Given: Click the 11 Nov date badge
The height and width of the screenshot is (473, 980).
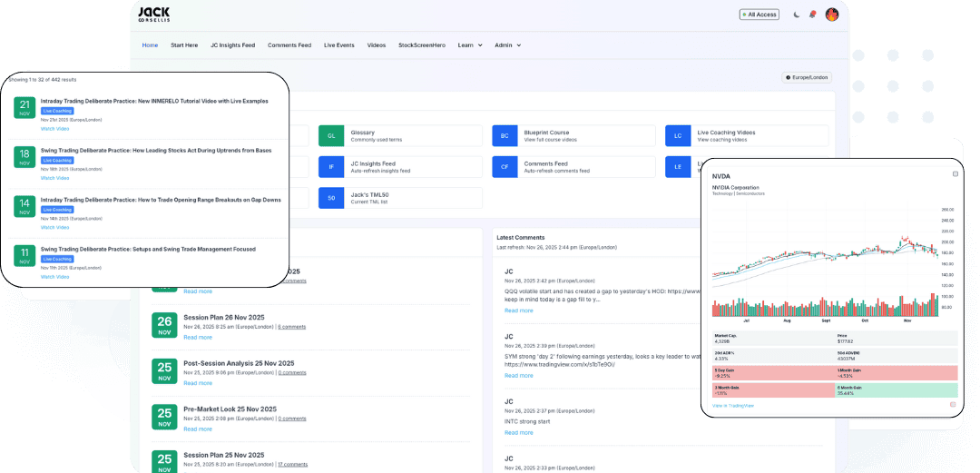Looking at the screenshot, I should point(25,255).
